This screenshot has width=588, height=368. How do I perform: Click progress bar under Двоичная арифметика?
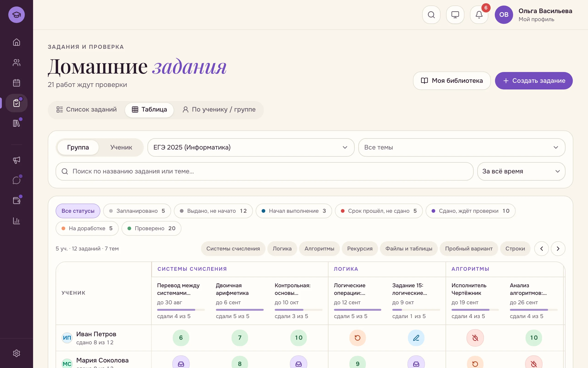[x=240, y=310]
